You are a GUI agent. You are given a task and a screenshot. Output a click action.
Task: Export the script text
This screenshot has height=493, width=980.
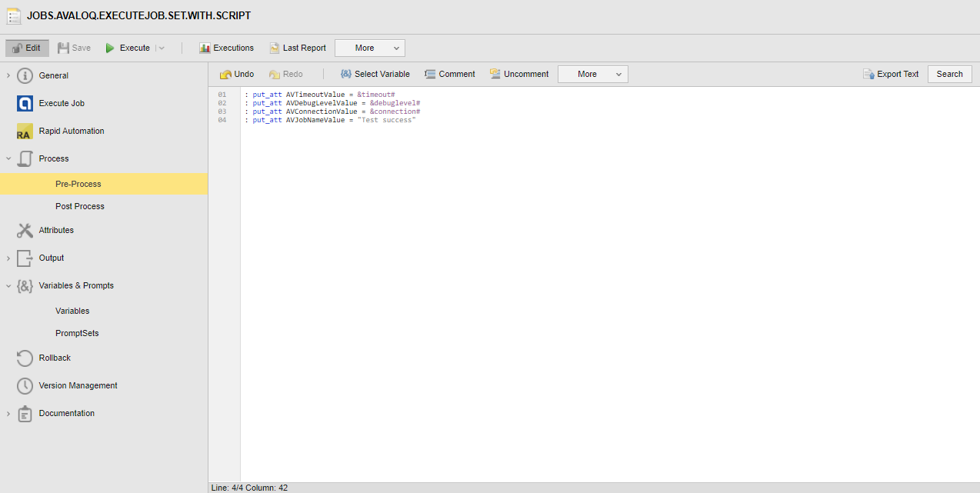[891, 74]
